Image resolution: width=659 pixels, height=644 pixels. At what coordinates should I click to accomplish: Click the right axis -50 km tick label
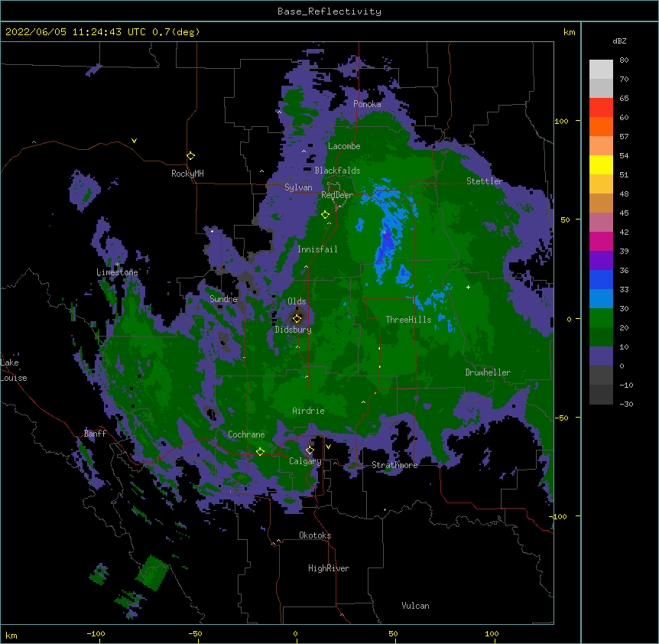pyautogui.click(x=561, y=418)
